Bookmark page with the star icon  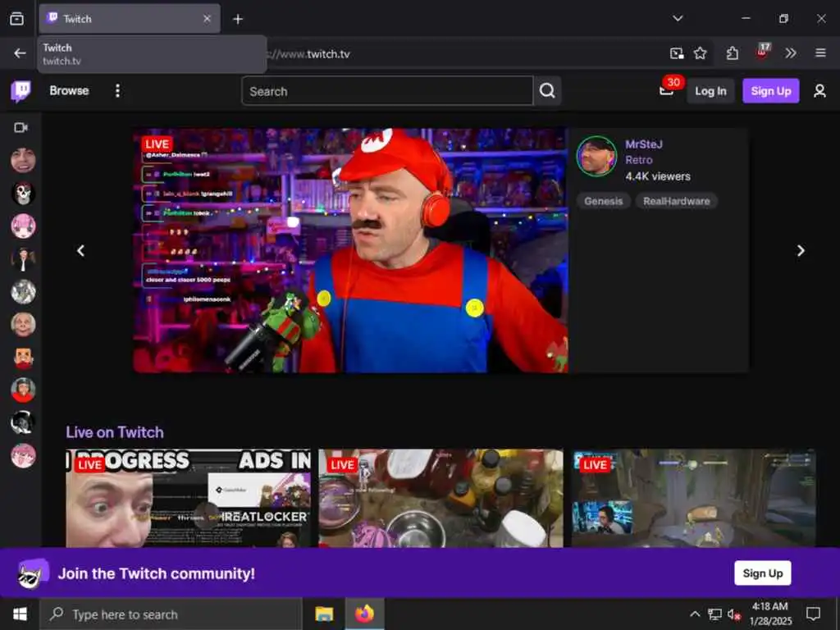701,53
